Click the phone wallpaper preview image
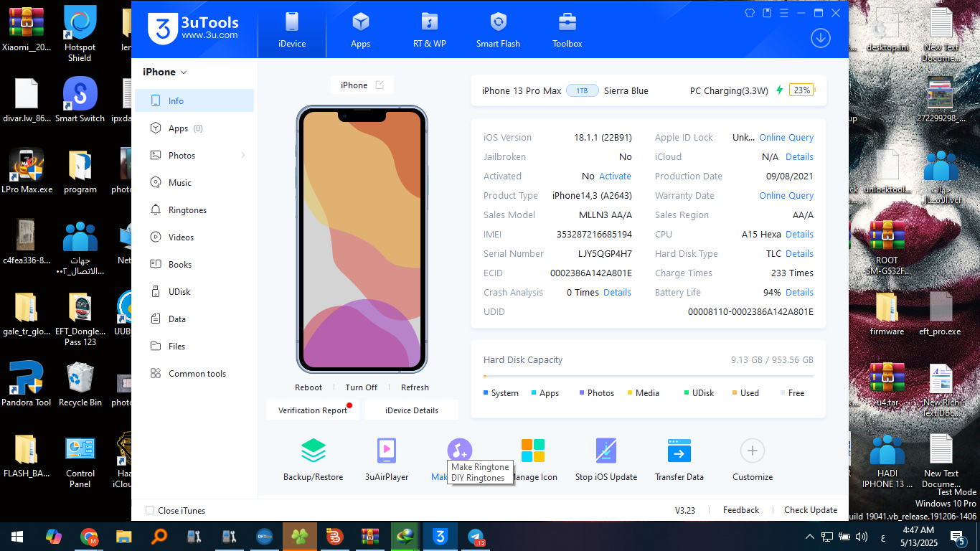Viewport: 980px width, 551px height. point(362,240)
